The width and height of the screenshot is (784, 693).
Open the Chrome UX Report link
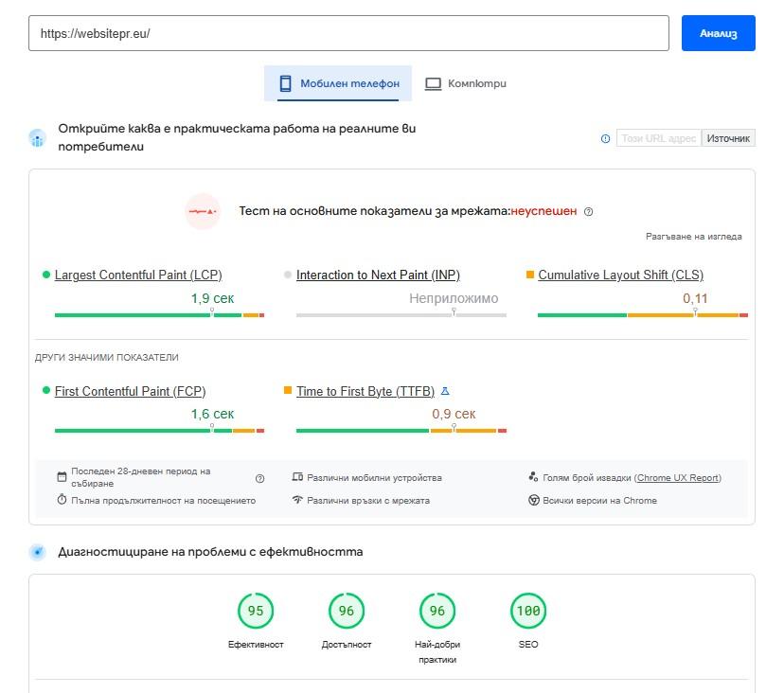678,478
